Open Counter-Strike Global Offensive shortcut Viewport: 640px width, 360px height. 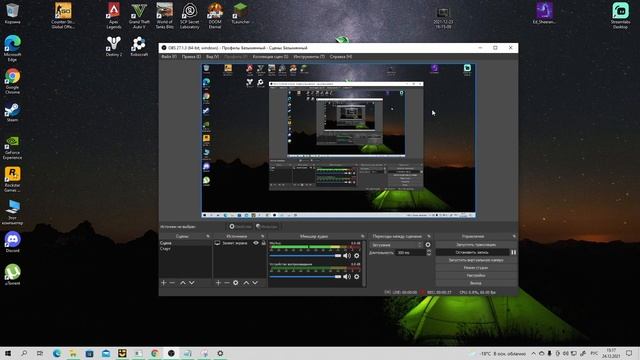click(x=63, y=16)
